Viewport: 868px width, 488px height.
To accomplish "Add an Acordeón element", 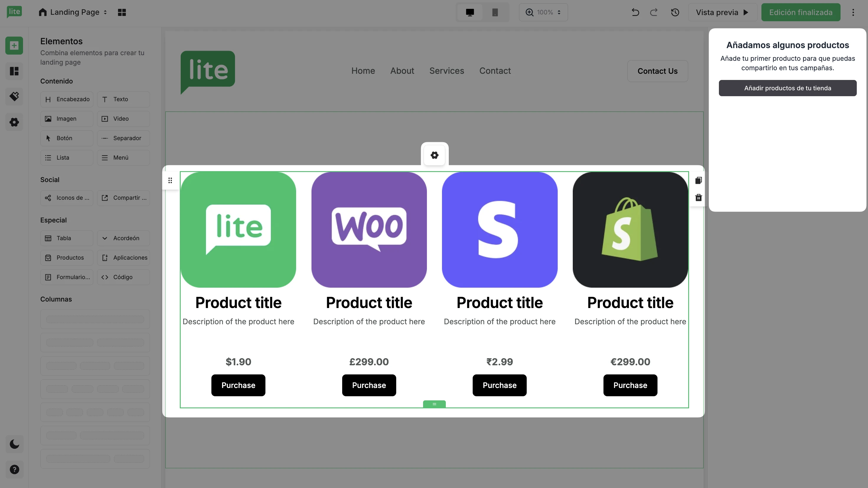I will pos(123,238).
